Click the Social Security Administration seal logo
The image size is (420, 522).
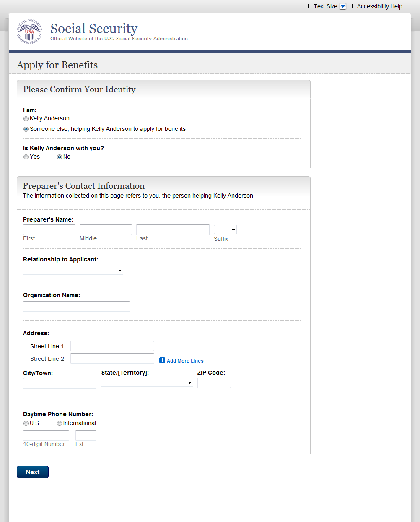click(x=29, y=32)
